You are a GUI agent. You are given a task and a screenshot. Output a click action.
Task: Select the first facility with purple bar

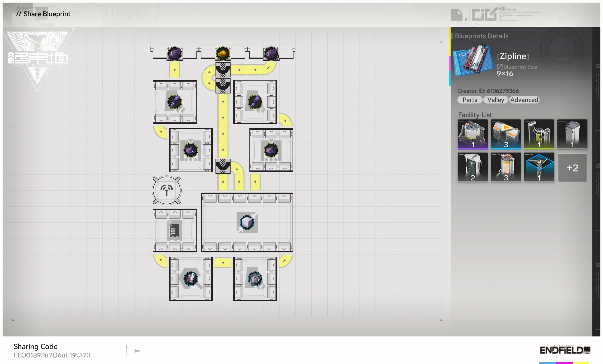pyautogui.click(x=473, y=134)
